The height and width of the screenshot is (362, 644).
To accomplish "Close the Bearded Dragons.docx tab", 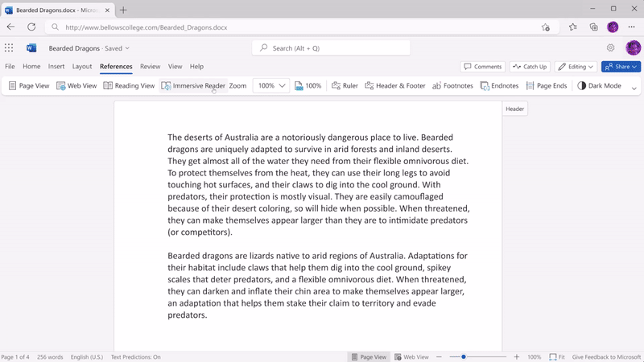I will (107, 10).
